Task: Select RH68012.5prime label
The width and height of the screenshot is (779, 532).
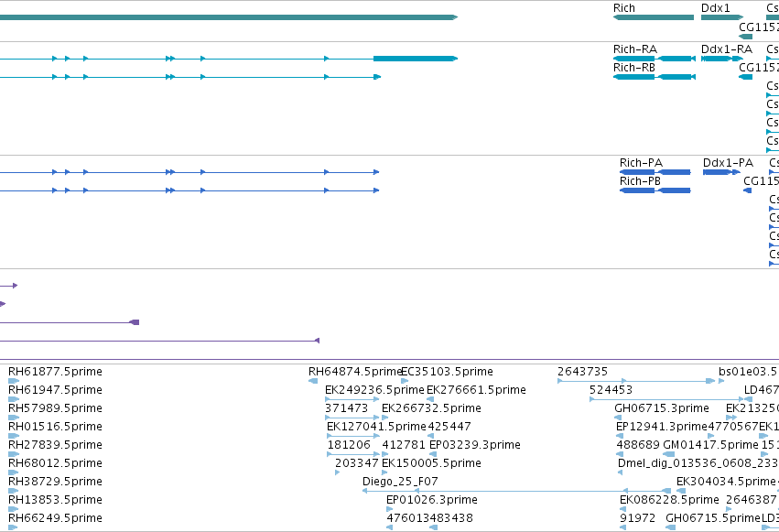Action: 55,463
